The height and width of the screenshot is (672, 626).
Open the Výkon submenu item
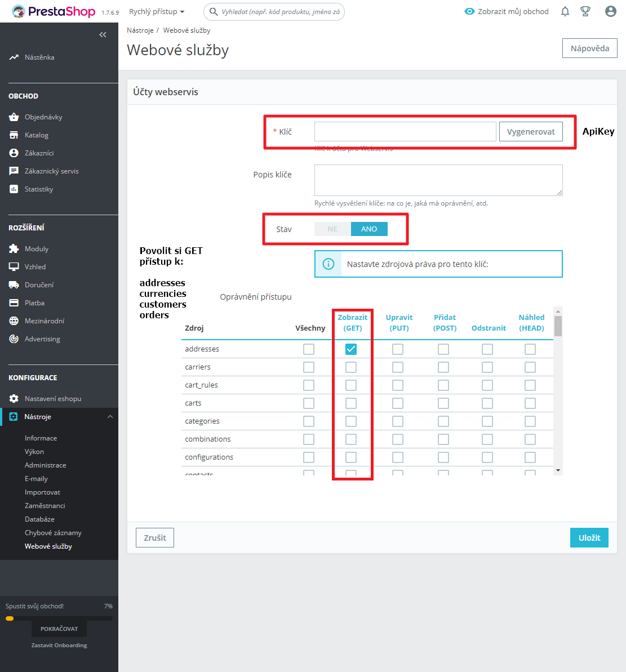tap(34, 451)
